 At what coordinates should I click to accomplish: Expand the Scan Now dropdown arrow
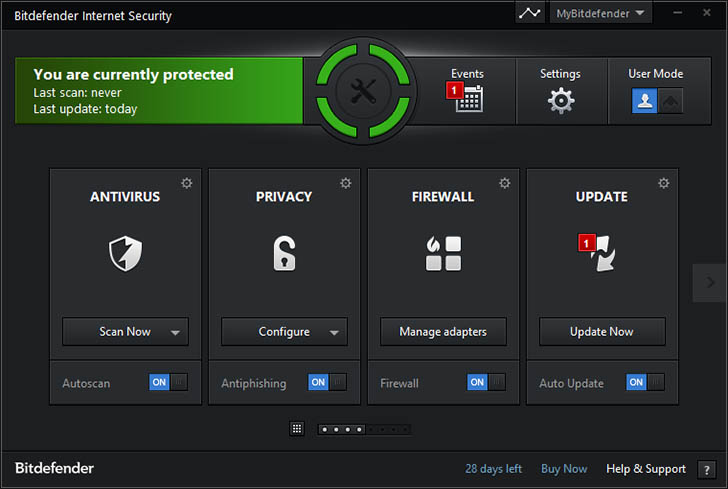pyautogui.click(x=175, y=332)
